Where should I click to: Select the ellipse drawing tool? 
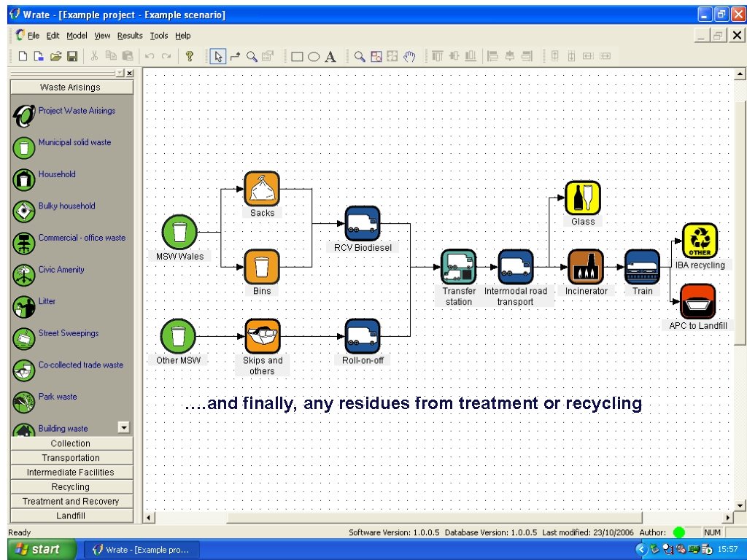pyautogui.click(x=314, y=55)
